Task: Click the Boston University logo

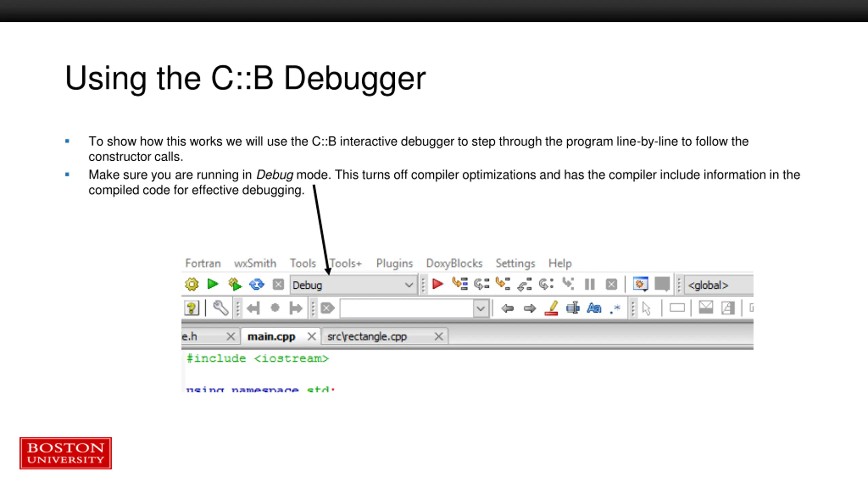Action: 65,453
